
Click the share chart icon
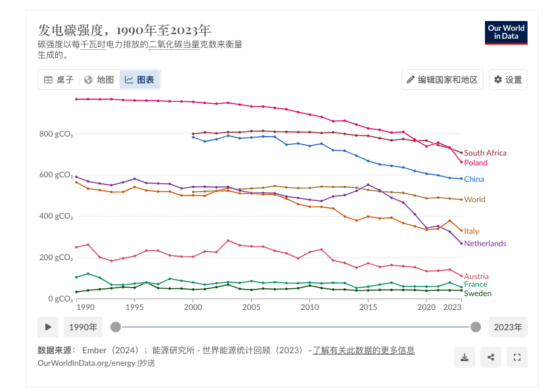[491, 357]
